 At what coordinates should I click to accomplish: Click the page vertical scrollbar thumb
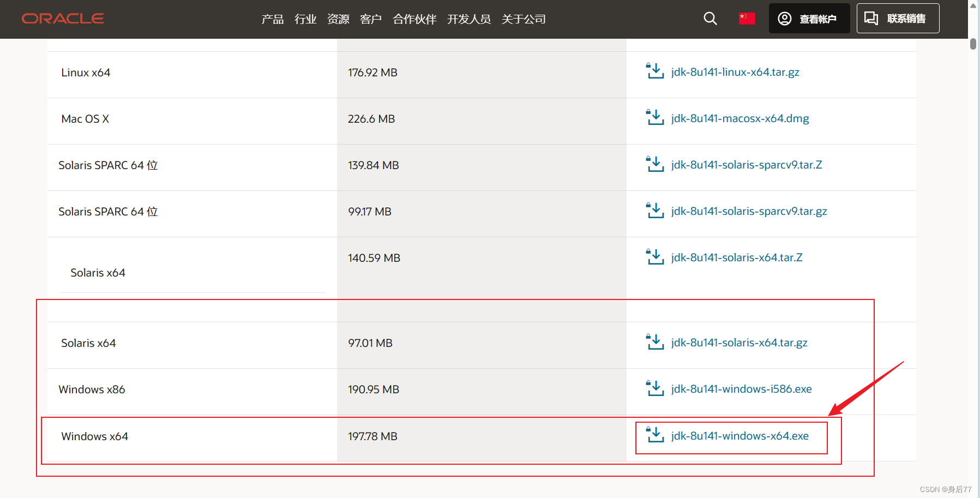(973, 44)
